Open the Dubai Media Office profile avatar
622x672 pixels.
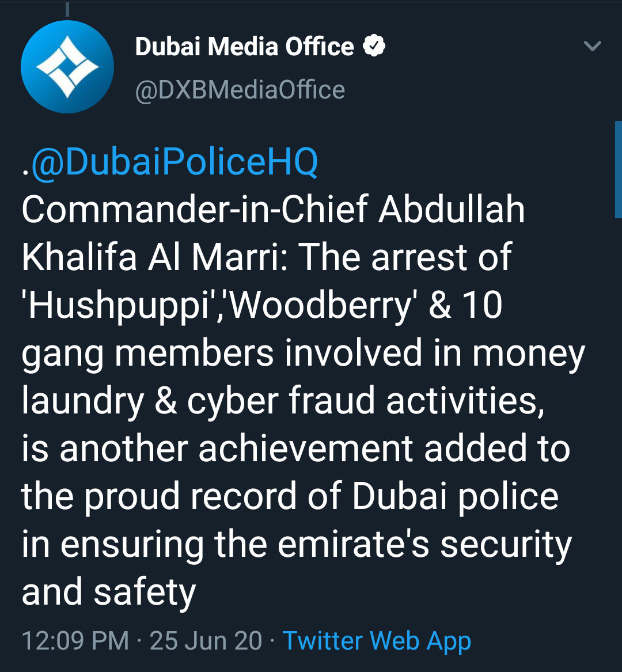(67, 67)
